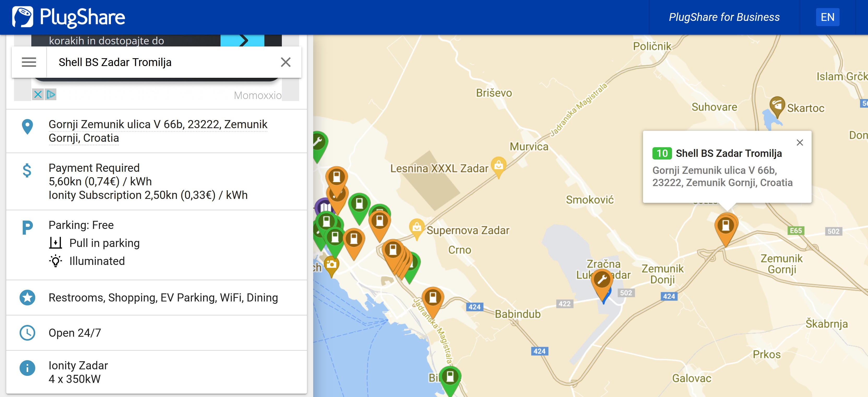Click the Illuminated lightbulb icon
This screenshot has height=397, width=868.
click(56, 261)
